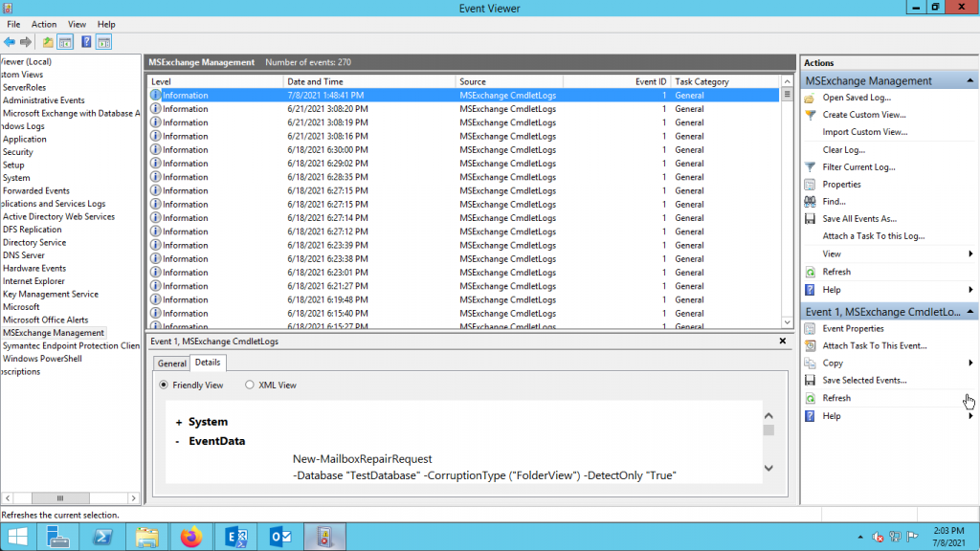The image size is (980, 551).
Task: Close the event preview pane
Action: (783, 342)
